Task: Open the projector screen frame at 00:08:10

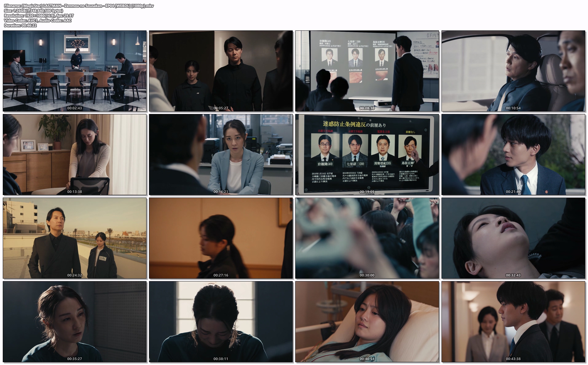Action: pyautogui.click(x=367, y=71)
